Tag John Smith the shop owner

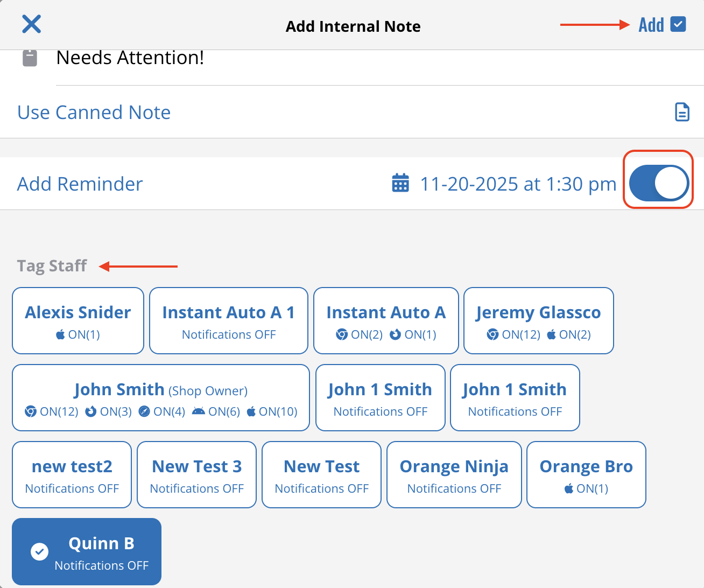(160, 397)
